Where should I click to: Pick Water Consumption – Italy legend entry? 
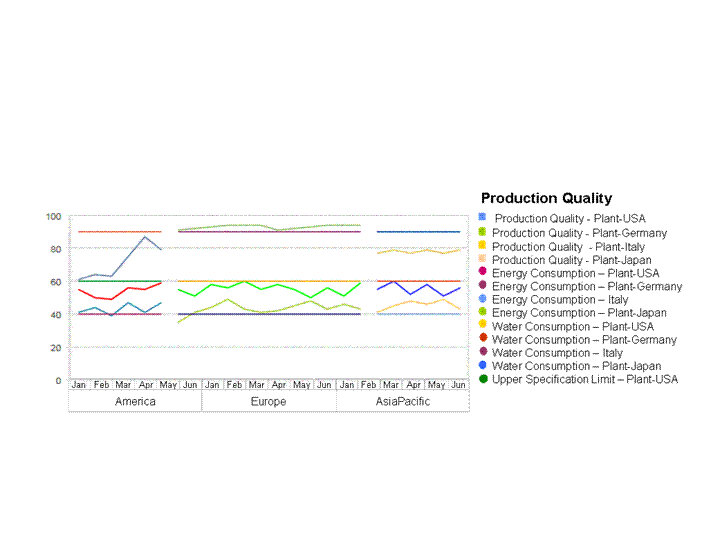coord(557,353)
